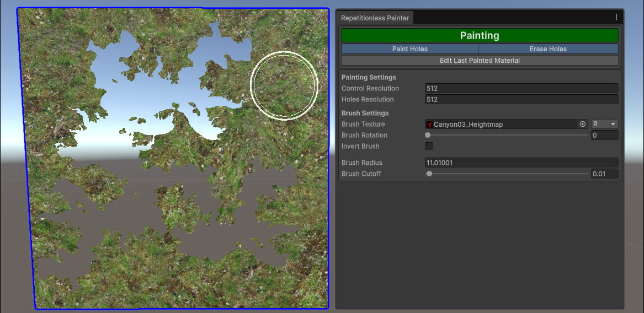Select the Repetitionless Painter tab
The image size is (644, 313).
coord(375,18)
